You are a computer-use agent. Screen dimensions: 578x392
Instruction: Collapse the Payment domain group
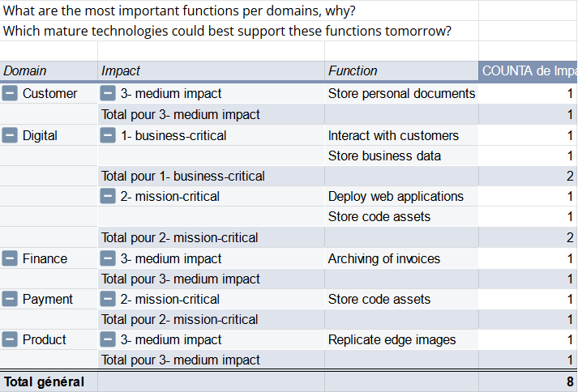coord(10,299)
